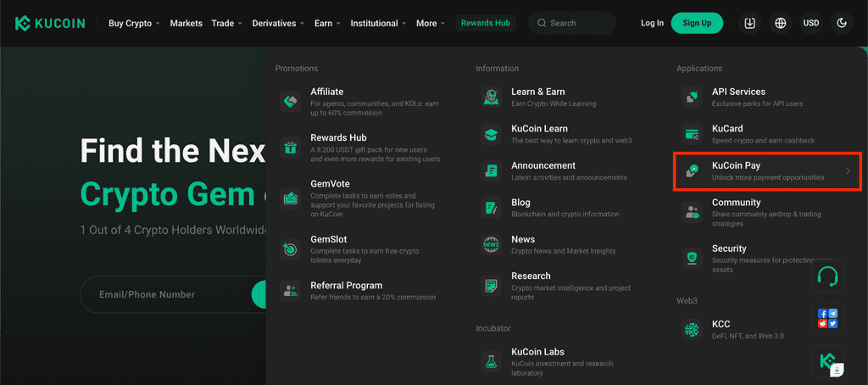868x385 pixels.
Task: Click the Rewards Hub entry under Promotions
Action: click(x=359, y=148)
